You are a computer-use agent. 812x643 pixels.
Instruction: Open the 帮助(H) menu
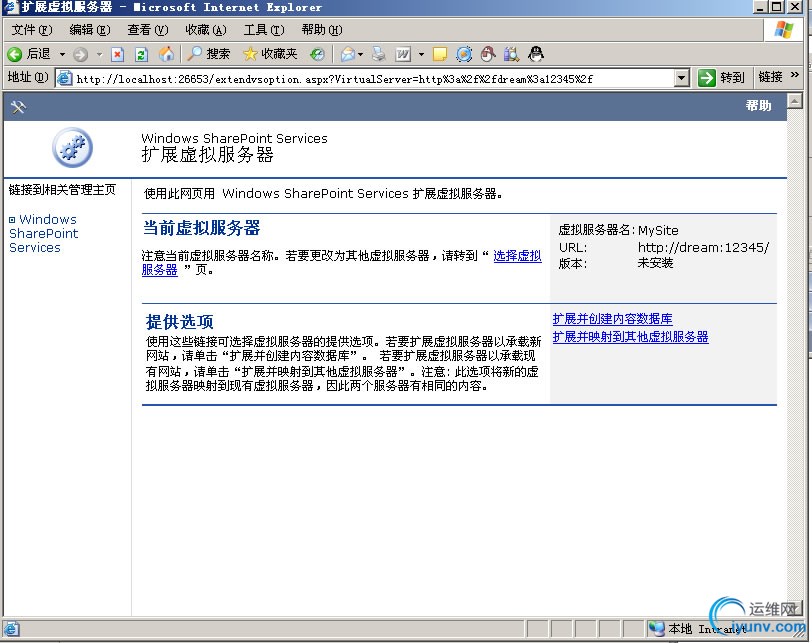point(322,30)
